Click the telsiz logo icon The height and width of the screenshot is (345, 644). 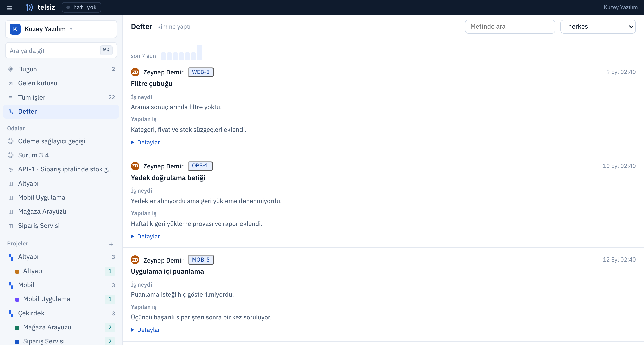(x=29, y=7)
